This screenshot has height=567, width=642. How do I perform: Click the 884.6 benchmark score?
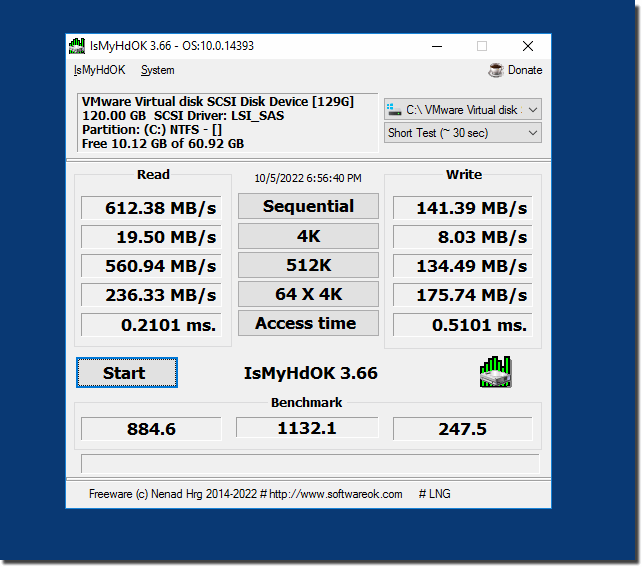pos(151,429)
